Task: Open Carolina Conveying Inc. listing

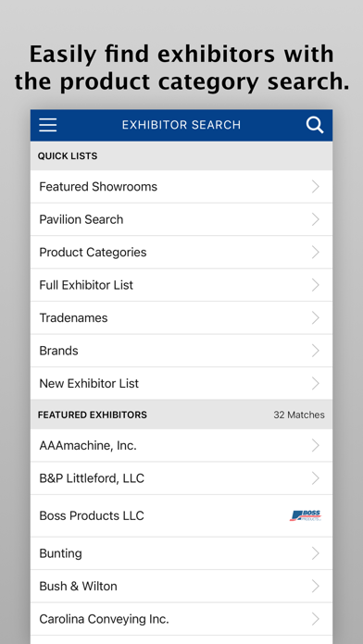Action: click(x=181, y=619)
